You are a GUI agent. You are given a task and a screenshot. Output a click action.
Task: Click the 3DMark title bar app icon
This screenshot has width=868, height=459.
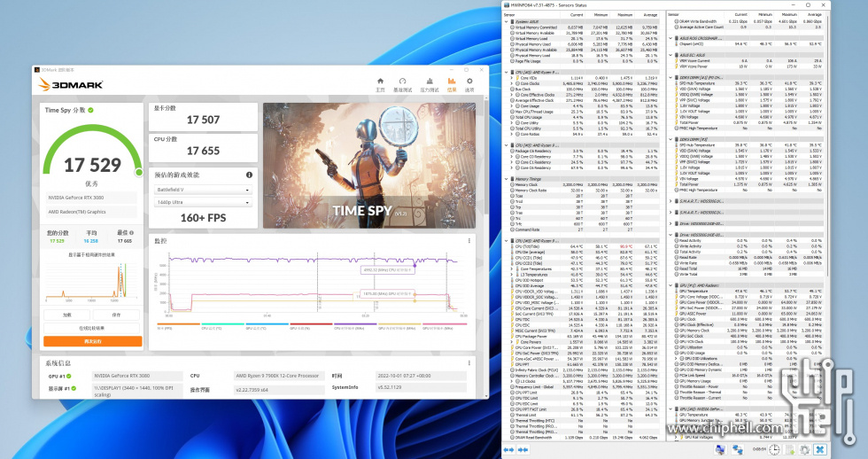point(37,70)
